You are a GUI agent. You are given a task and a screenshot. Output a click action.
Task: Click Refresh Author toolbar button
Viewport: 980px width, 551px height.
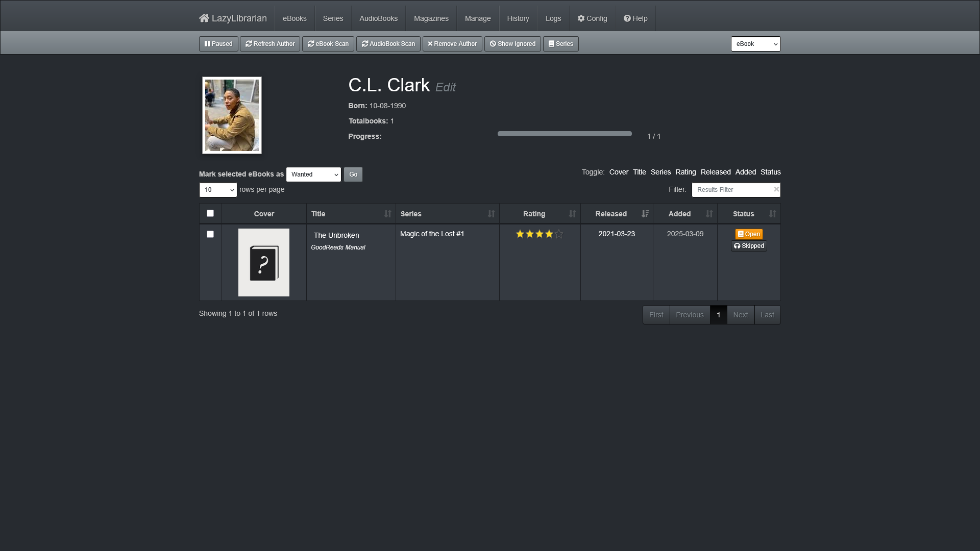click(x=270, y=44)
